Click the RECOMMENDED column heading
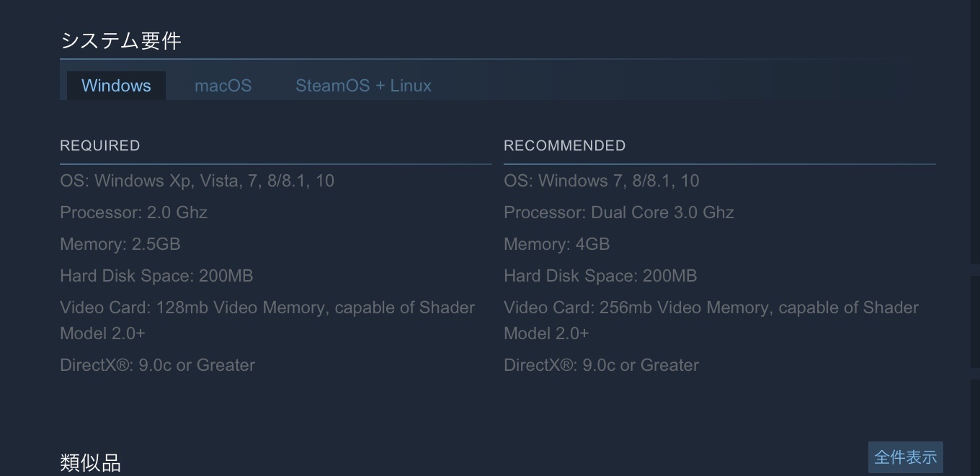Viewport: 980px width, 476px height. tap(564, 145)
